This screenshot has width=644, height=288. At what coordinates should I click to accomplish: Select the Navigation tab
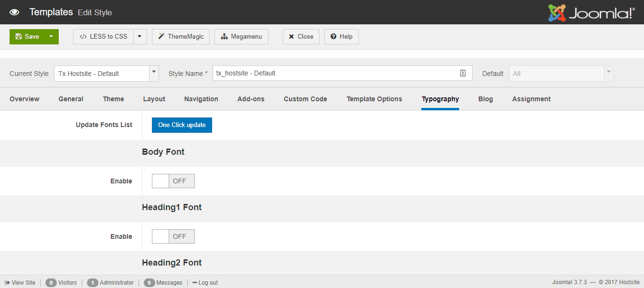[201, 99]
